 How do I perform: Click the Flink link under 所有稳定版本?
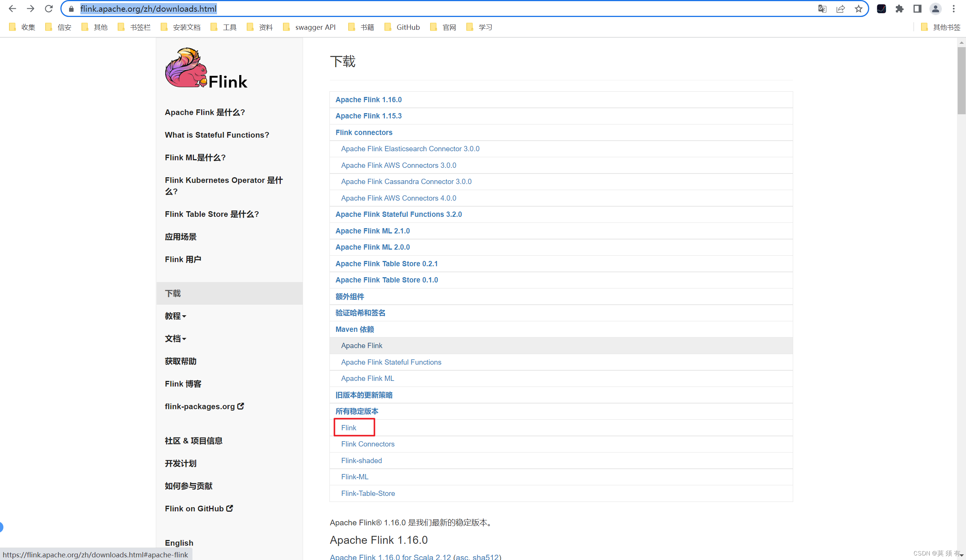pyautogui.click(x=348, y=428)
